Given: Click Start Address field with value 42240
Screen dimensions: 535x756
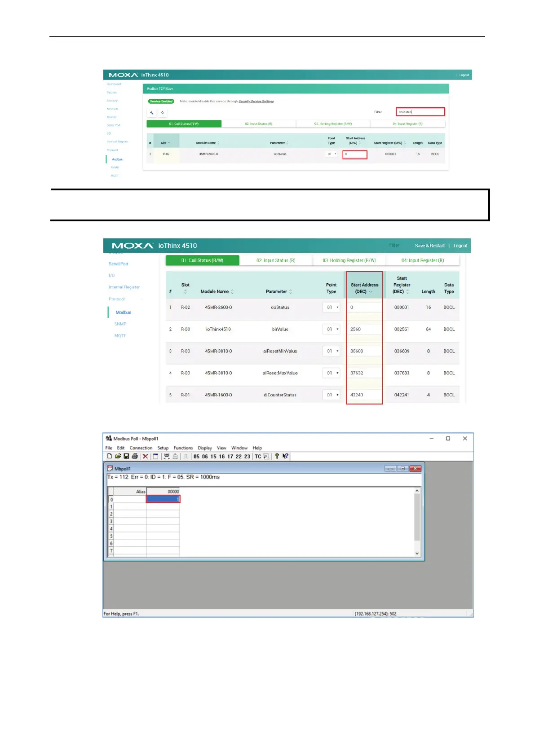Looking at the screenshot, I should pyautogui.click(x=364, y=395).
